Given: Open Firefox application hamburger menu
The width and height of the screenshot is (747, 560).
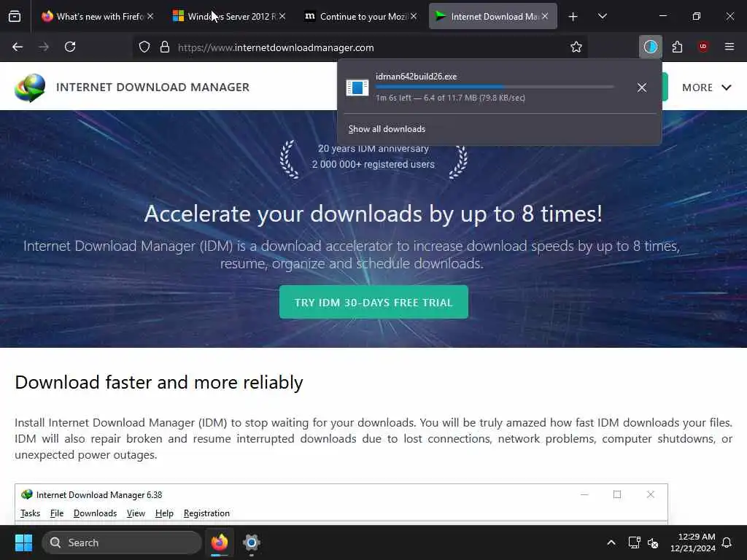Looking at the screenshot, I should [x=729, y=47].
